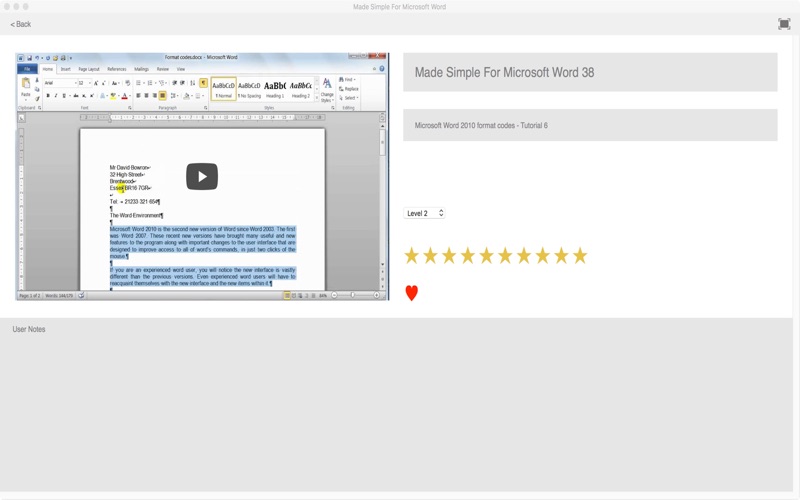Rate the tutorial four stars
The width and height of the screenshot is (800, 500).
468,255
